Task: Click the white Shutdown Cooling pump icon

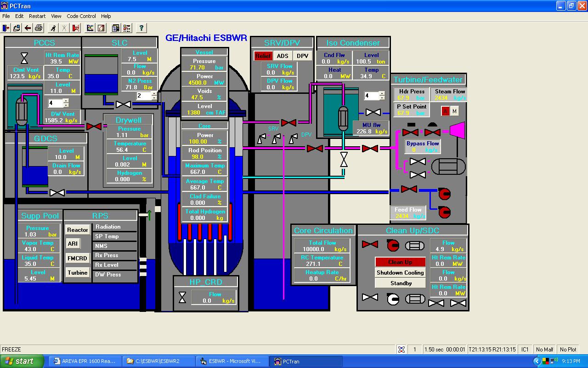Action: point(393,299)
